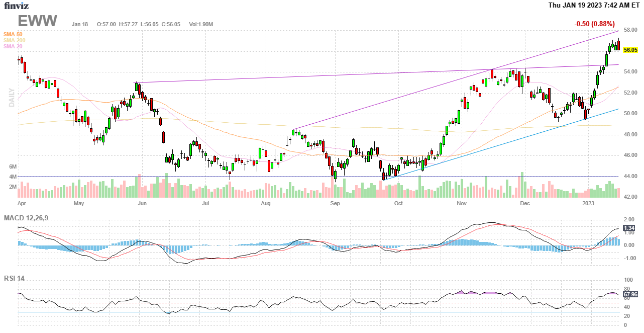This screenshot has width=644, height=333.
Task: Click the Vol:1.90M volume readout
Action: click(x=201, y=24)
